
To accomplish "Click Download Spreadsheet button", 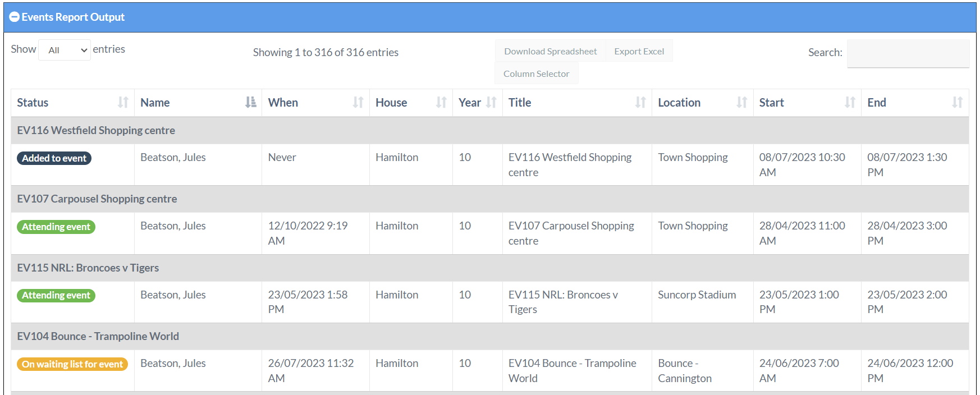I will [550, 51].
